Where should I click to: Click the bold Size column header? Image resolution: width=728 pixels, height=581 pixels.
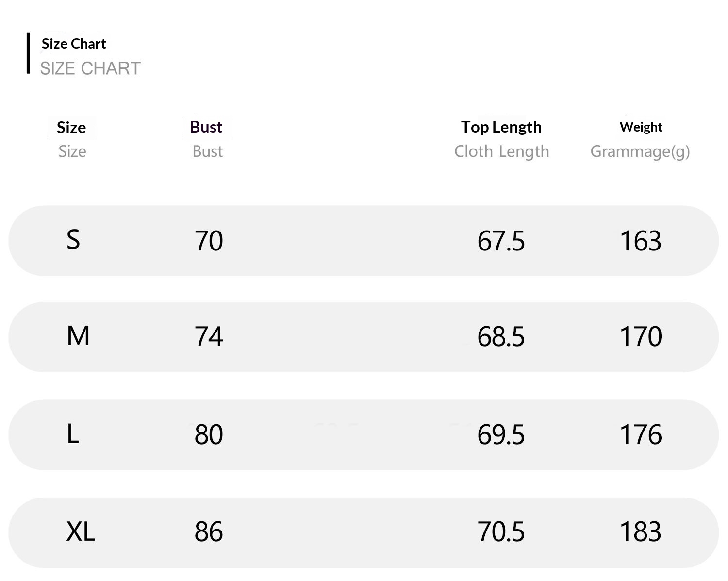71,128
